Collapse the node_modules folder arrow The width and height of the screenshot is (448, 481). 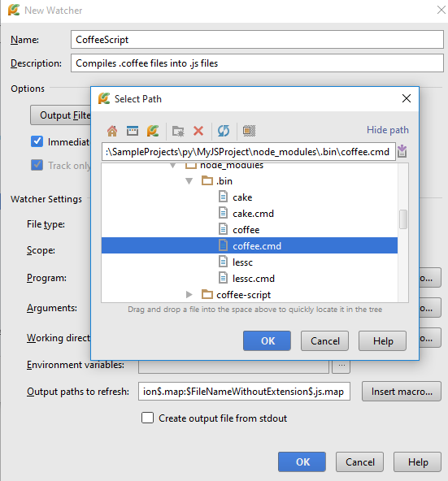173,166
